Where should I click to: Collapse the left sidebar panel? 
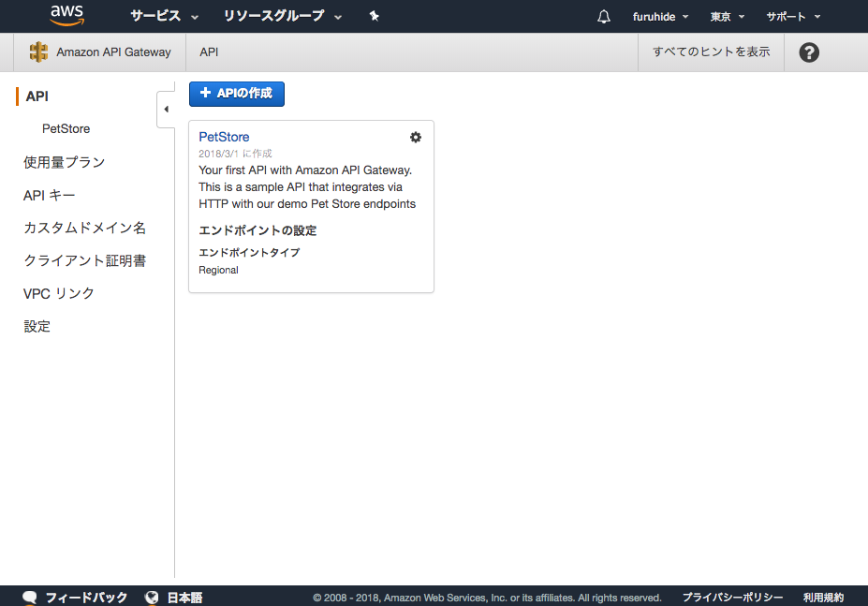point(166,109)
